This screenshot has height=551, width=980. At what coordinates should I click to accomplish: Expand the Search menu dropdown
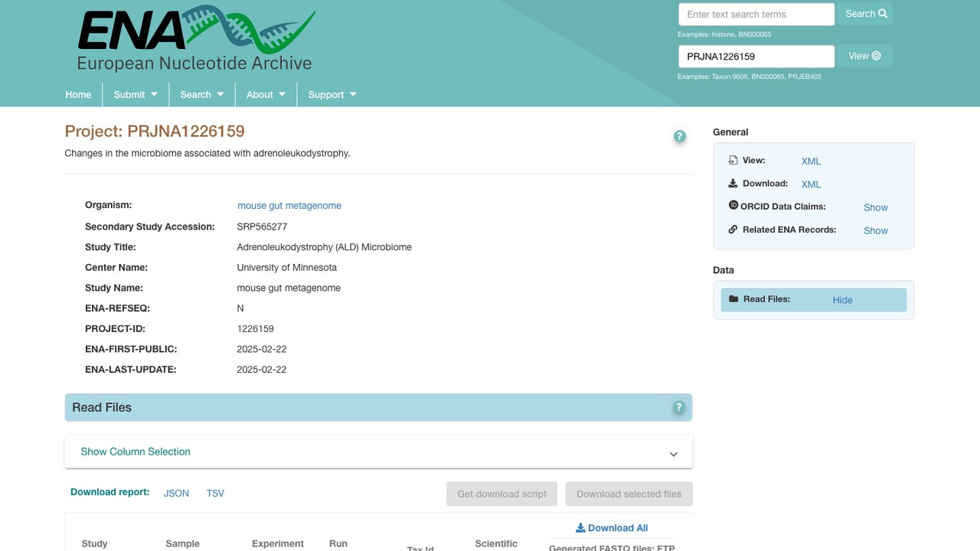(x=202, y=95)
